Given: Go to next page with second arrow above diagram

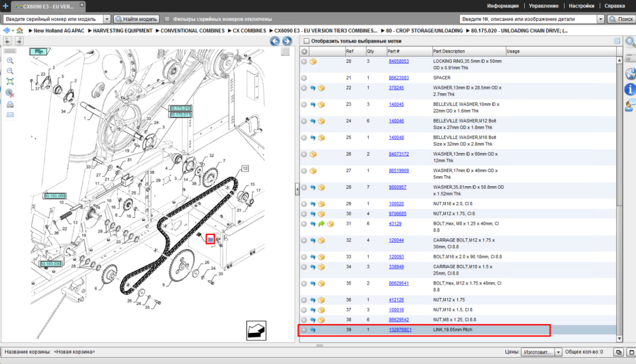Looking at the screenshot, I should tap(18, 41).
